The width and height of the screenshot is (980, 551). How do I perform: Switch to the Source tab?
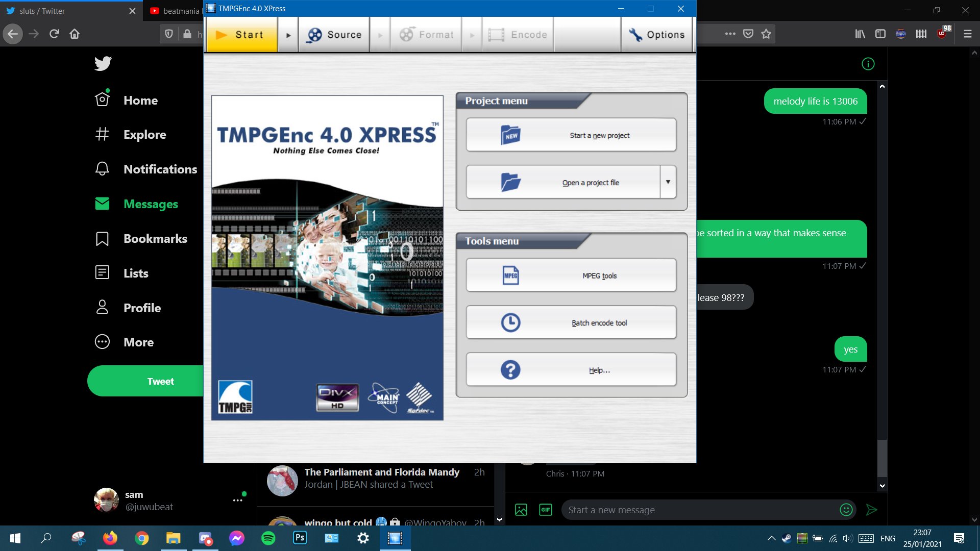(x=334, y=35)
